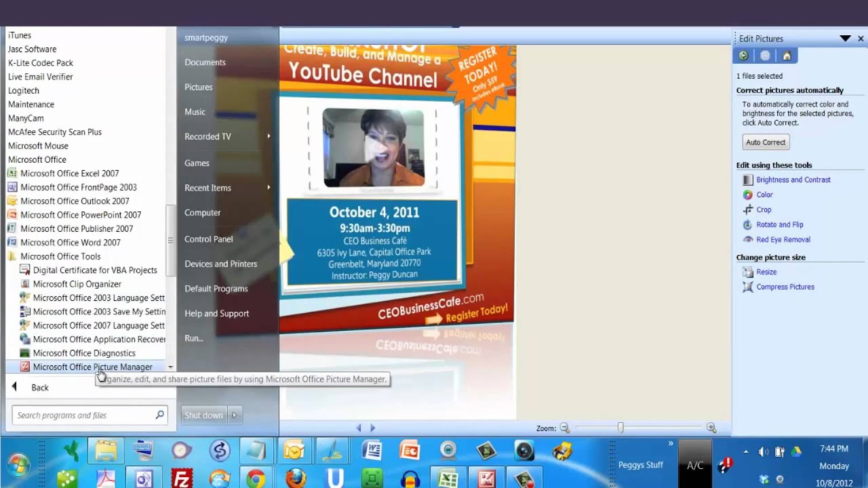
Task: Launch Microsoft Office PowerPoint 2007
Action: click(74, 215)
